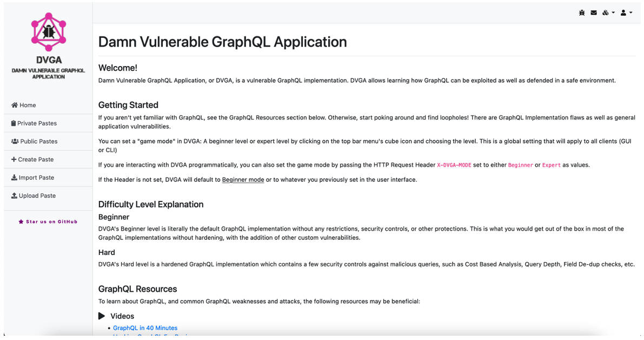Click the download icon beside Import Paste
The width and height of the screenshot is (644, 340).
pos(14,178)
